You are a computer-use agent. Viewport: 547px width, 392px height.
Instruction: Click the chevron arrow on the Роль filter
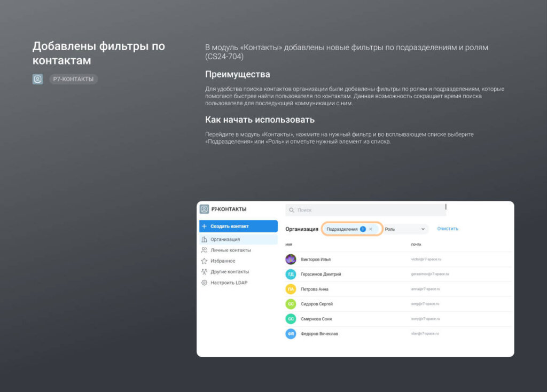(x=423, y=229)
